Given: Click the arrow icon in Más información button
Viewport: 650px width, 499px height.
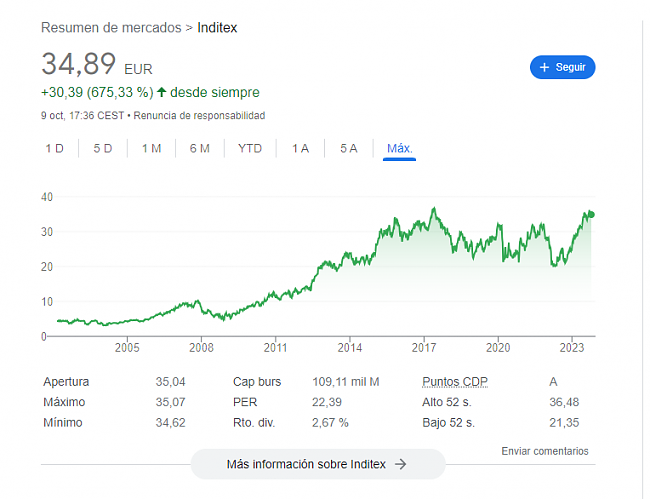Looking at the screenshot, I should click(x=400, y=464).
